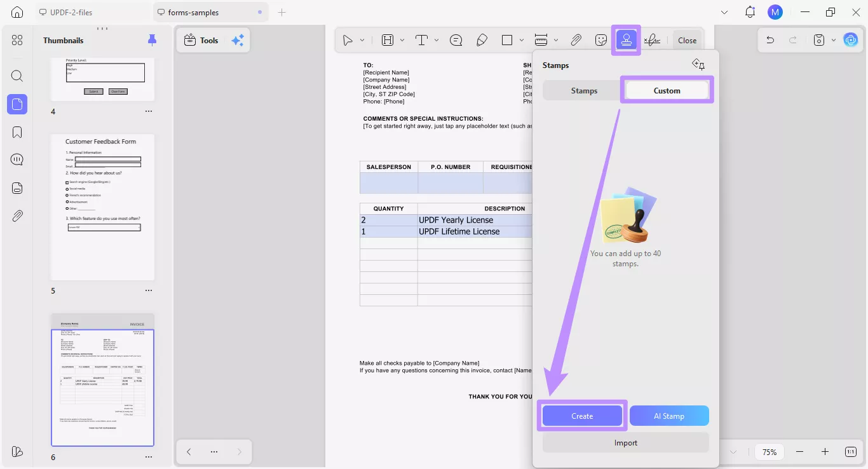868x469 pixels.
Task: Open a new tab with the plus
Action: click(282, 12)
